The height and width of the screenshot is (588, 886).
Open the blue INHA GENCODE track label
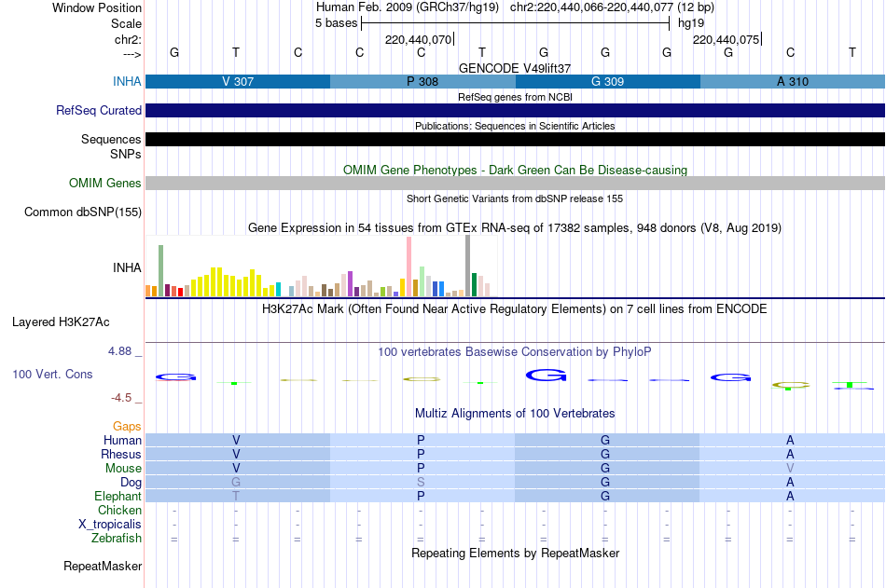point(127,81)
